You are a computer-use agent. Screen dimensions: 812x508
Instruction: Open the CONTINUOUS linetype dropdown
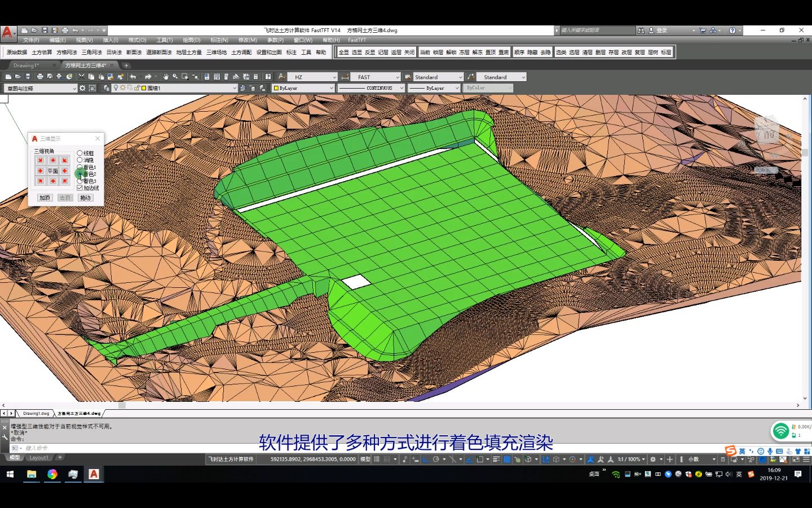[371, 88]
